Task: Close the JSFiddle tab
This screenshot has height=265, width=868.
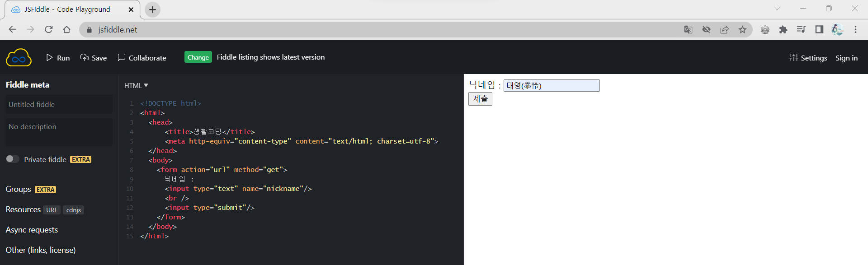Action: 131,9
